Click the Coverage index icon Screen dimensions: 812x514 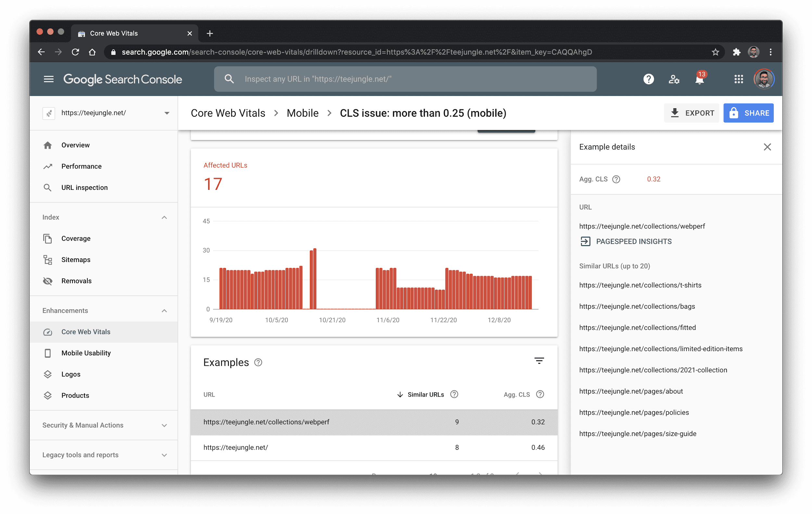48,238
